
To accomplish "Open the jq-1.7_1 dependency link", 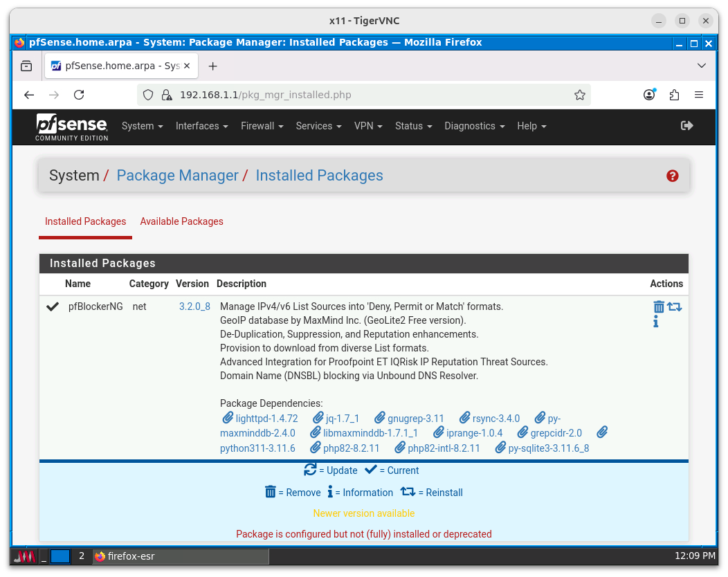I will [x=336, y=419].
